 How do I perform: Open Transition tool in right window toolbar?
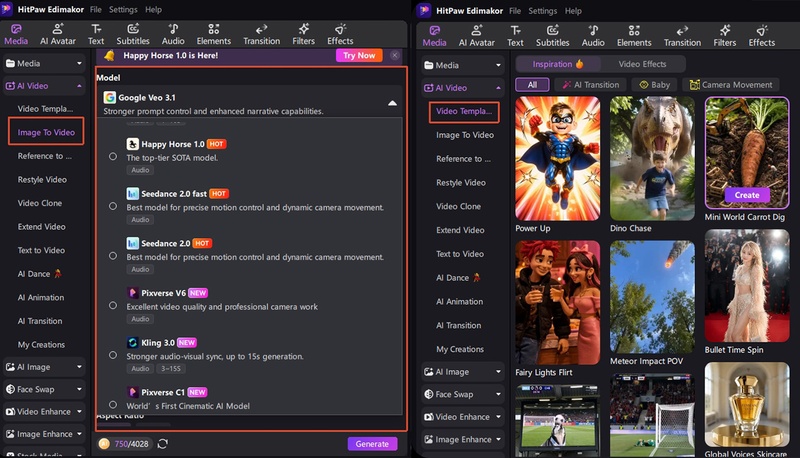[x=682, y=36]
